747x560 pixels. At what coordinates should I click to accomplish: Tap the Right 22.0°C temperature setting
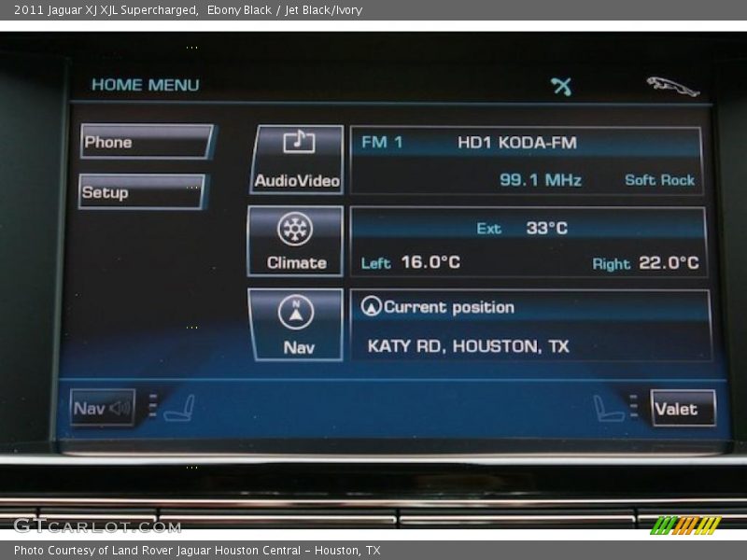(645, 263)
